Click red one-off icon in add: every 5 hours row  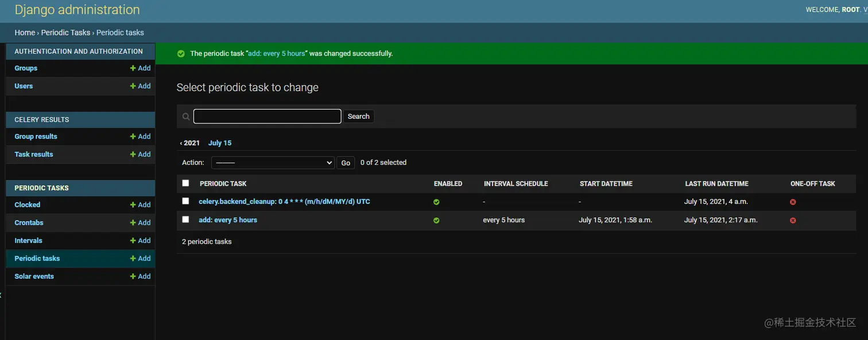point(793,221)
